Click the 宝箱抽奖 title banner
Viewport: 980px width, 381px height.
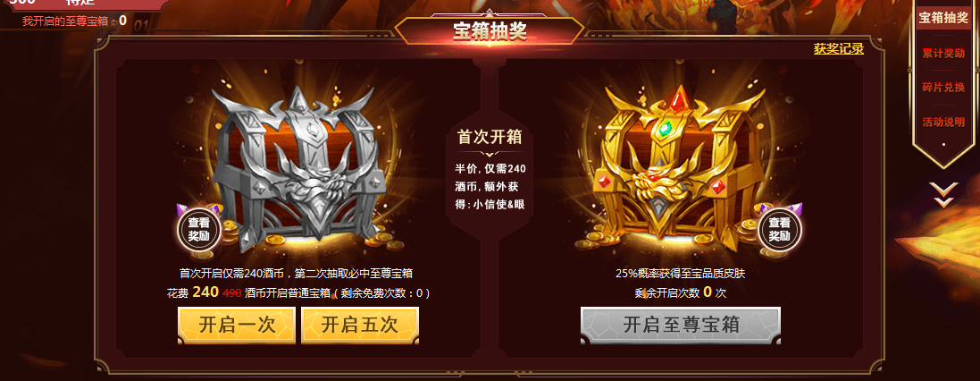click(x=490, y=30)
